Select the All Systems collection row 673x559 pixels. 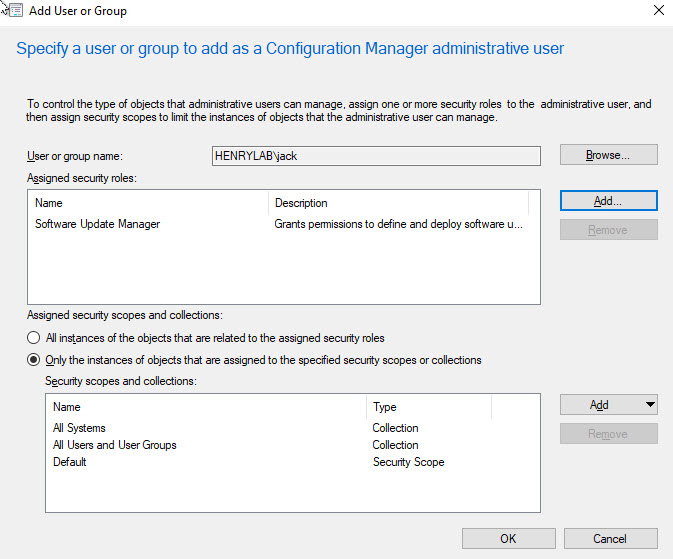[x=79, y=428]
